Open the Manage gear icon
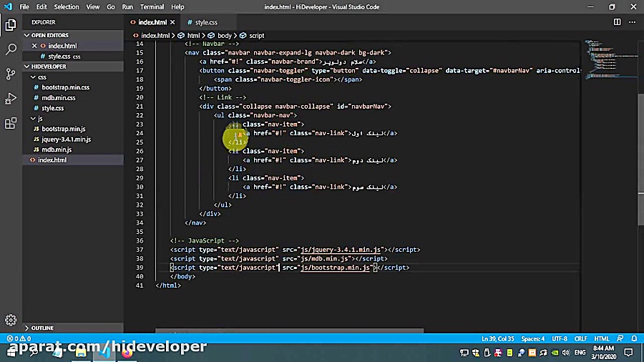644x362 pixels. 11,320
